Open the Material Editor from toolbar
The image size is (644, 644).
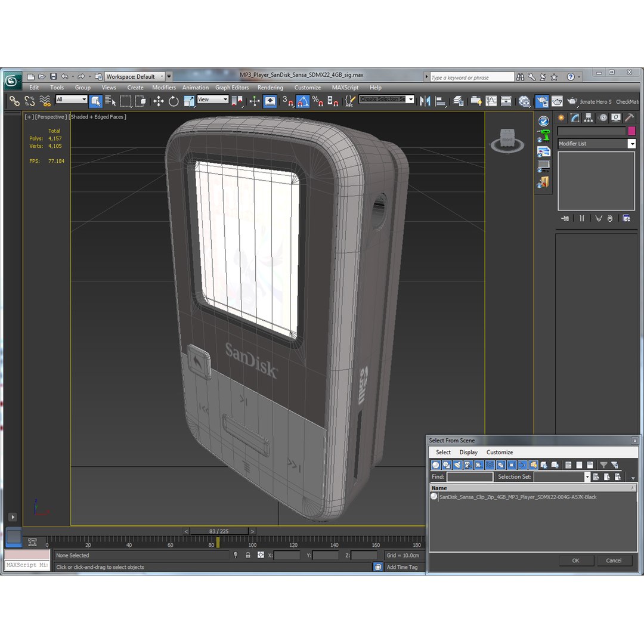pyautogui.click(x=524, y=101)
